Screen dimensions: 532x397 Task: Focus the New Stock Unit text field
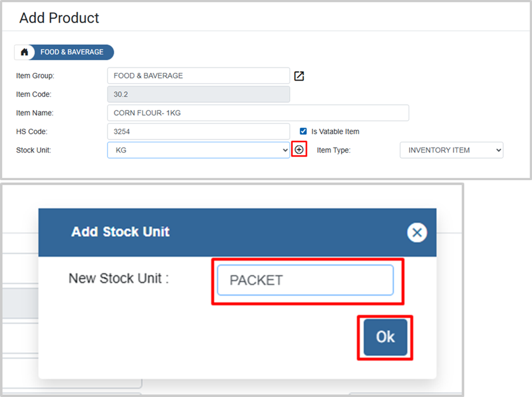[305, 280]
